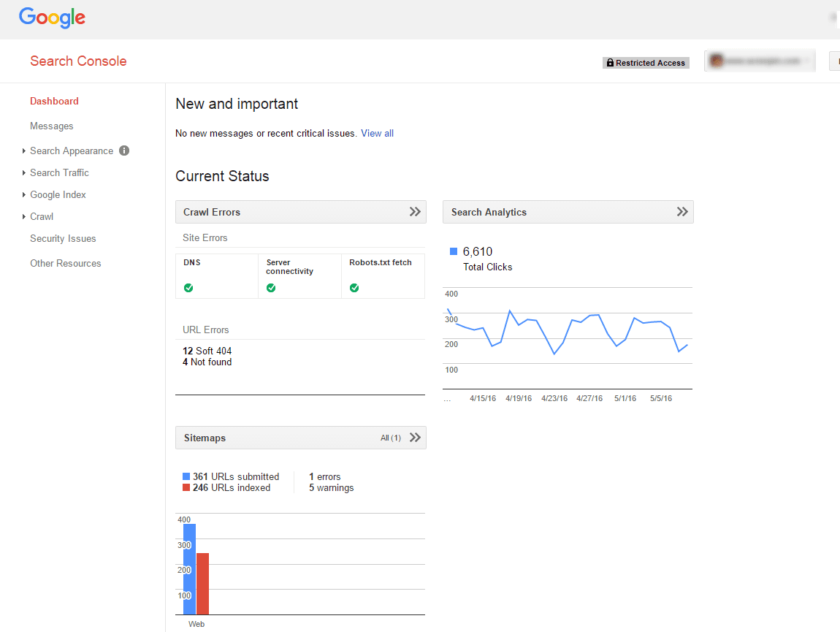The width and height of the screenshot is (840, 632).
Task: Open Search Appearance section
Action: click(x=72, y=151)
